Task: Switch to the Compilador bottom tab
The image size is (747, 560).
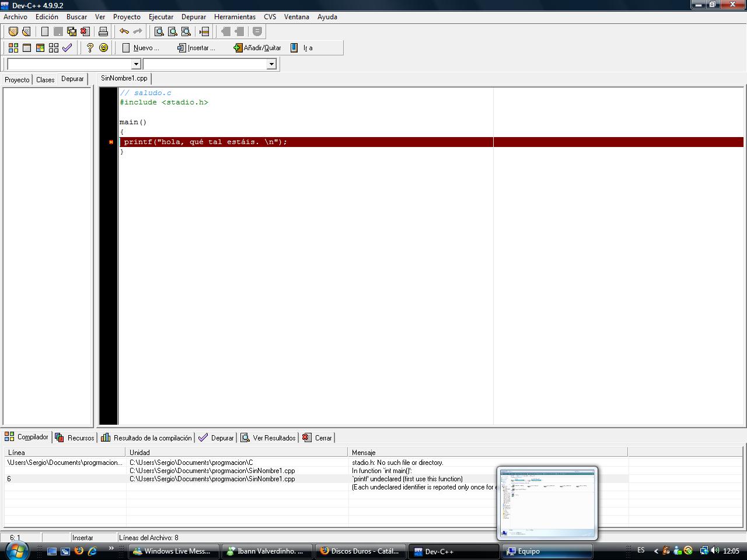Action: click(x=27, y=437)
